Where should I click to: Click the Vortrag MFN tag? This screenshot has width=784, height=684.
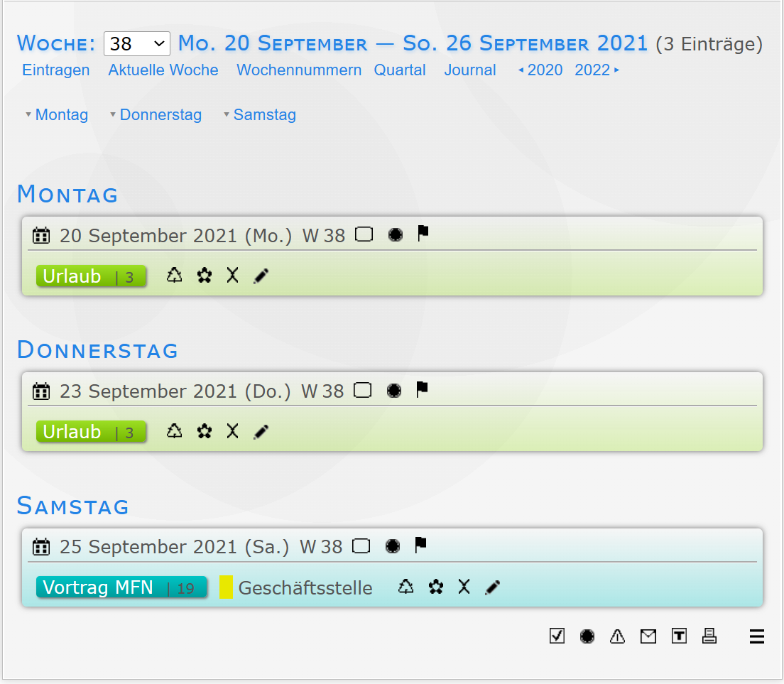pos(121,587)
